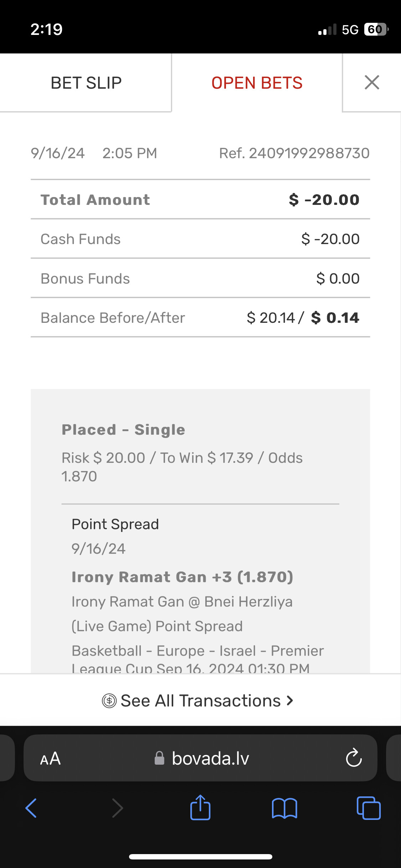Expand transactions with the right chevron
401x868 pixels.
tap(290, 701)
